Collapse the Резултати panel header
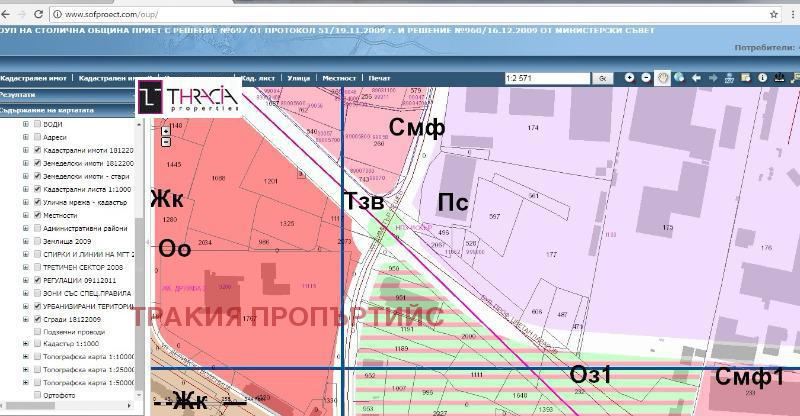 (67, 94)
